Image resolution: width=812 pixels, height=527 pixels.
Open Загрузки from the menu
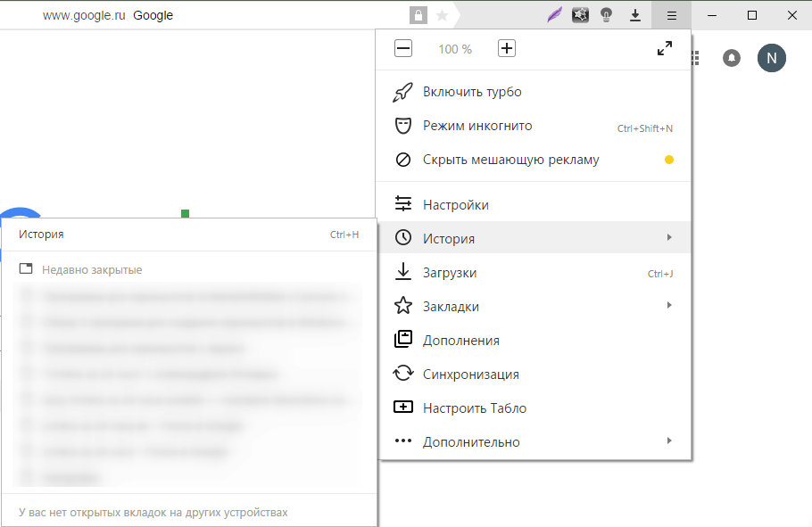click(534, 273)
